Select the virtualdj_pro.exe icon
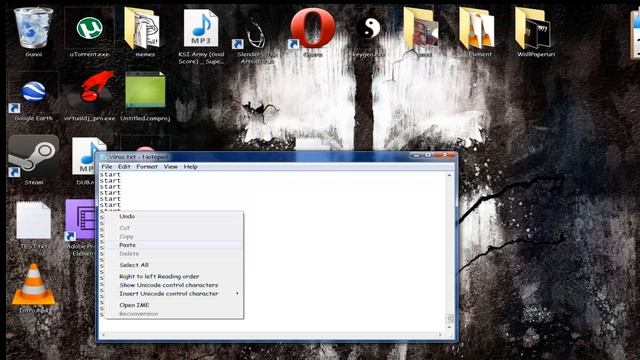Screen dimensions: 640x360 91,92
